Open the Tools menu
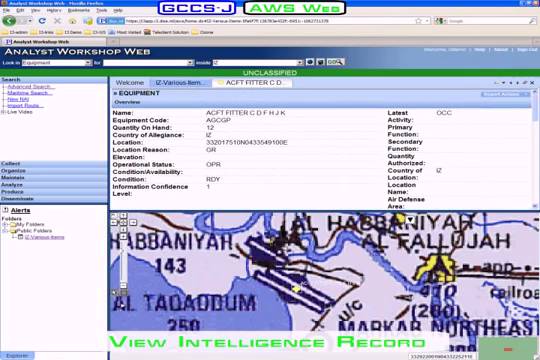The width and height of the screenshot is (540, 360). [x=101, y=10]
